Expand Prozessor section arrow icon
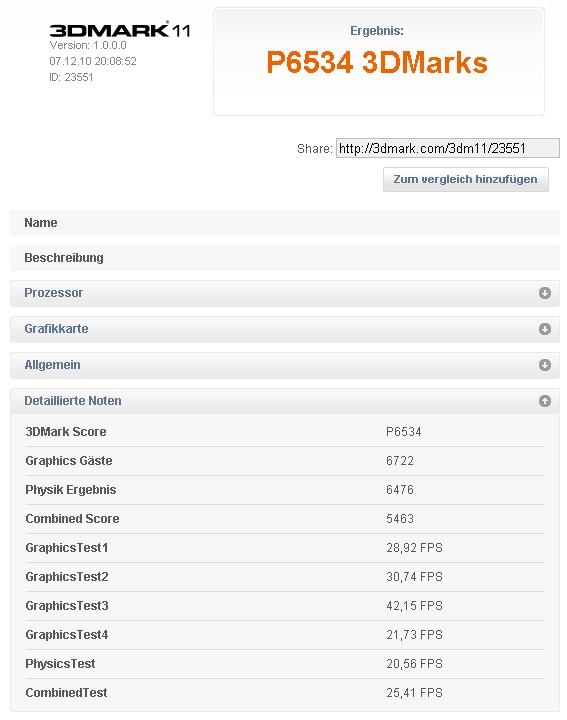Screen dimensions: 567x720 coord(545,293)
